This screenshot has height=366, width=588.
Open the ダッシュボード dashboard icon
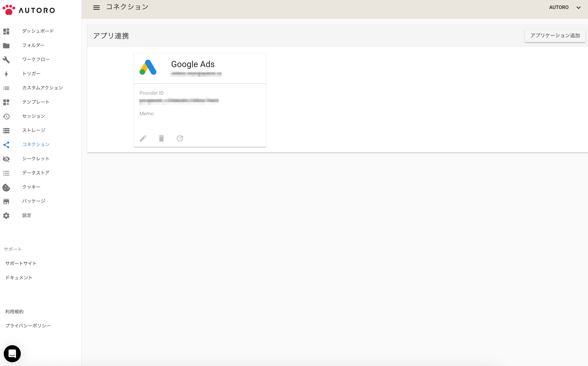click(6, 31)
